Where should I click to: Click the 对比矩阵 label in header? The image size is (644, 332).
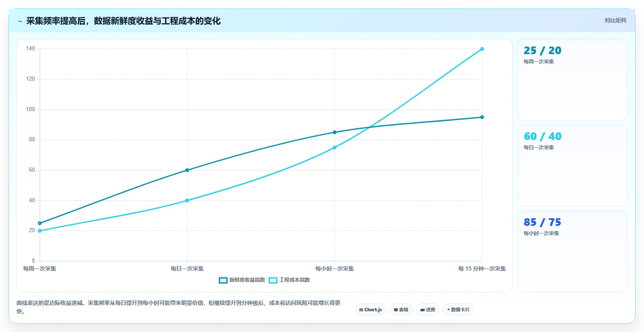pos(615,20)
